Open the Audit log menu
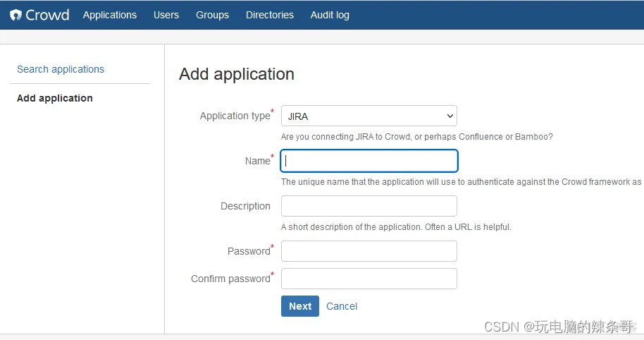This screenshot has height=340, width=644. click(330, 16)
